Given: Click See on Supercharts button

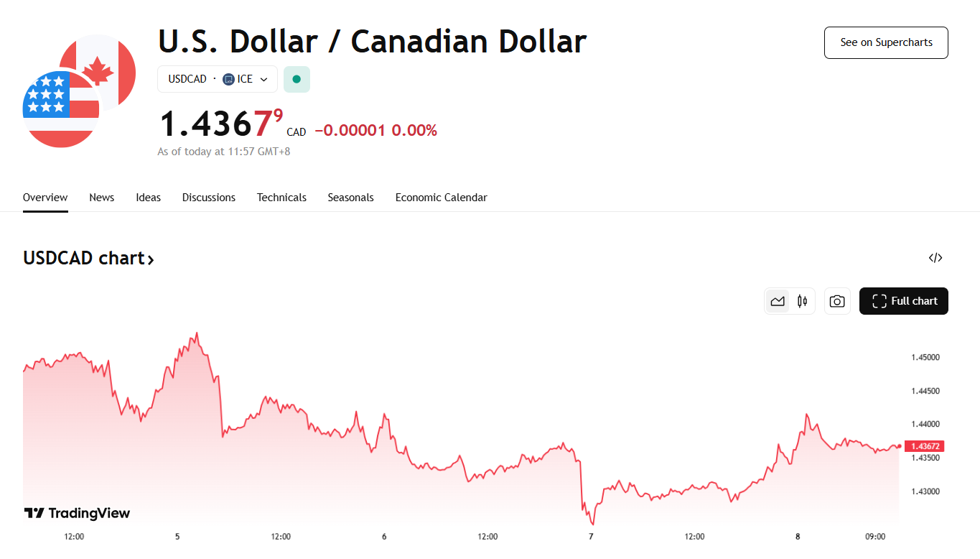Looking at the screenshot, I should 886,42.
